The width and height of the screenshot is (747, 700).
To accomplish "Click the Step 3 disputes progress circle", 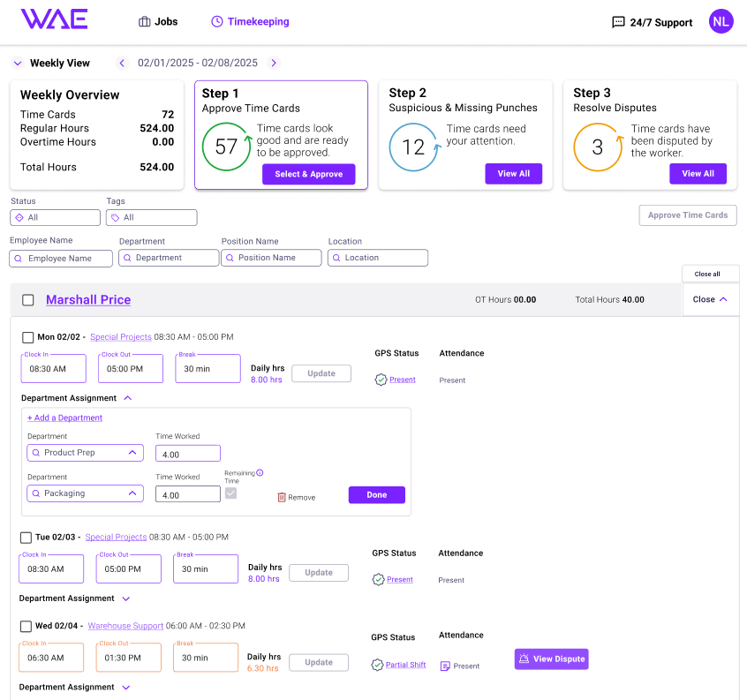I will [x=597, y=147].
